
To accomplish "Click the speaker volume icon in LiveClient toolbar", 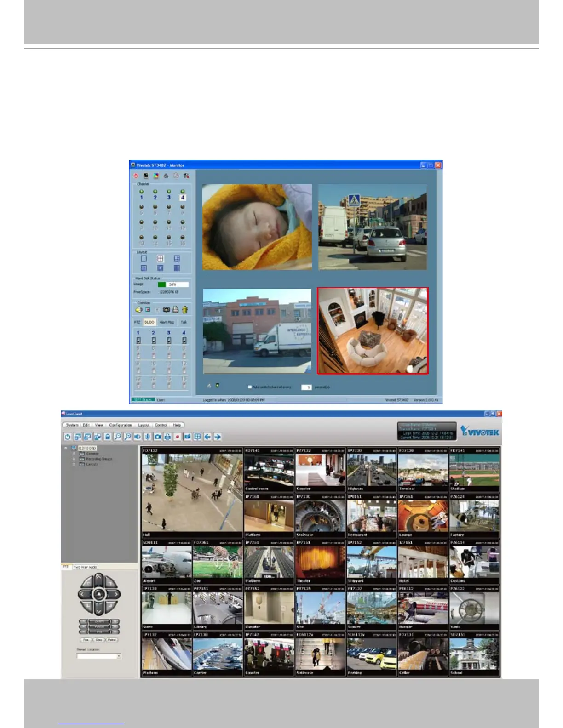I will pyautogui.click(x=137, y=437).
